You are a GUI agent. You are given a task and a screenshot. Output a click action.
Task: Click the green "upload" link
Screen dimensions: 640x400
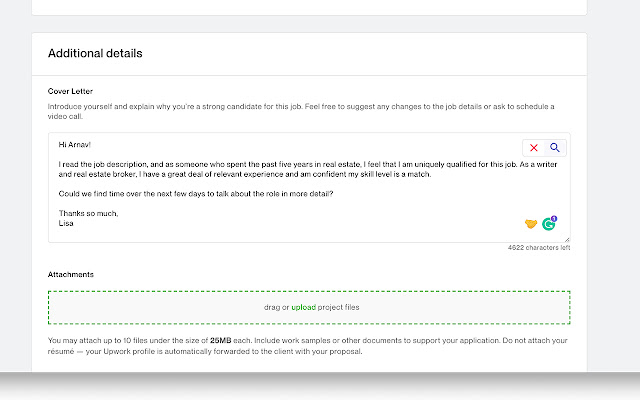(303, 308)
